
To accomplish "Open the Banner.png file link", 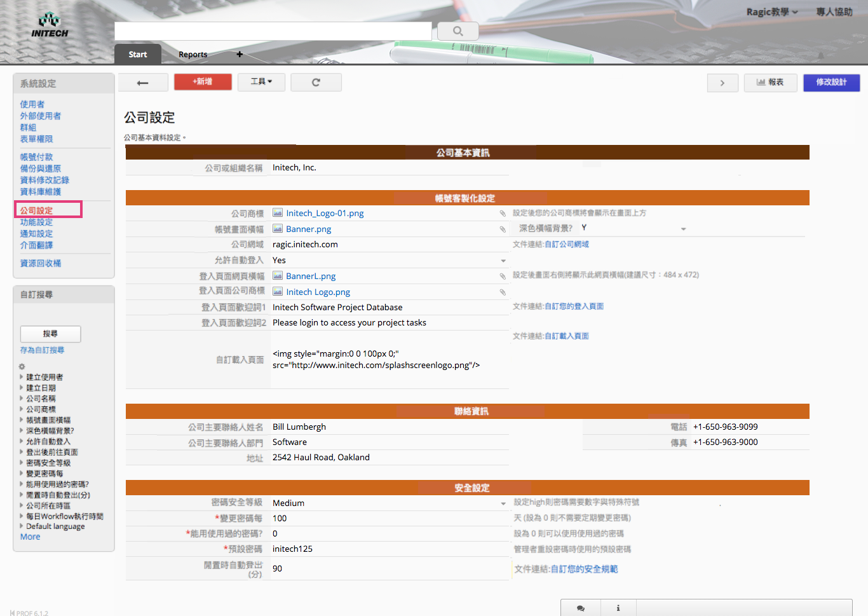I will [x=309, y=229].
